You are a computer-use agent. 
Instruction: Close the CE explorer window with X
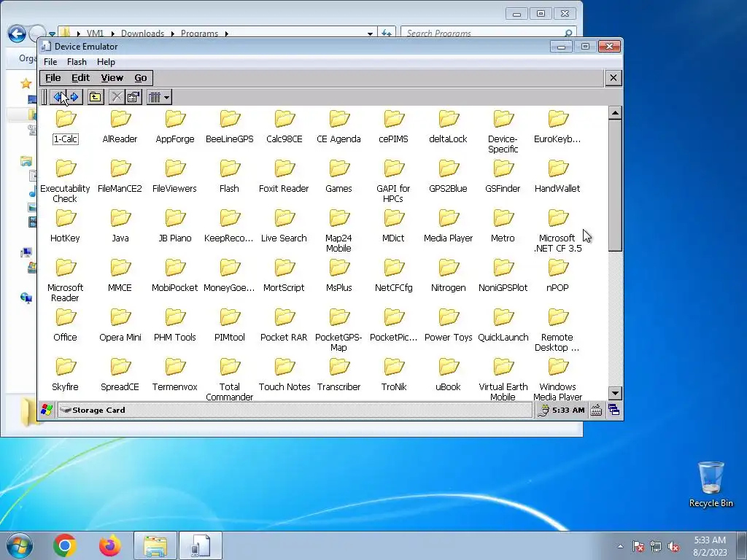coord(613,77)
